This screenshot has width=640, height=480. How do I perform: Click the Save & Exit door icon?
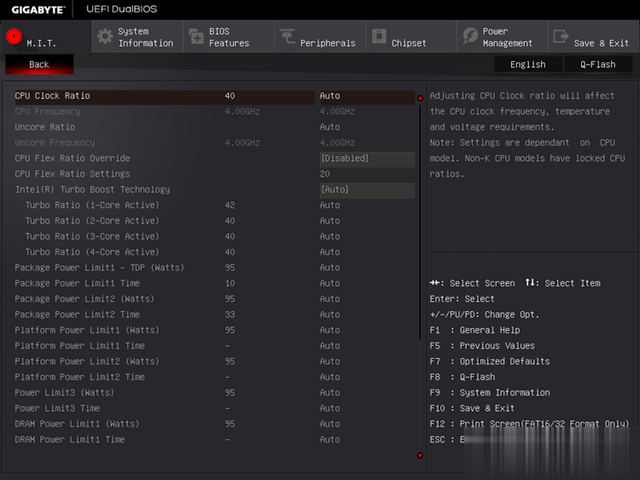point(561,36)
